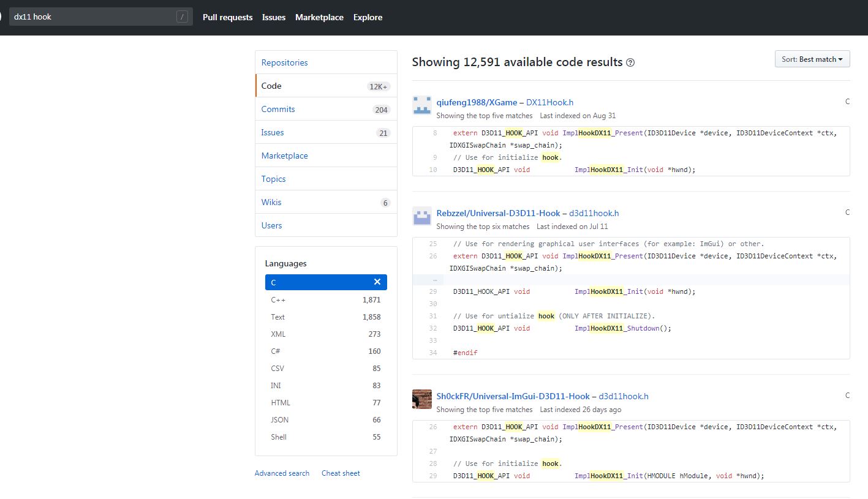Click the help icon beside code results heading
This screenshot has height=499, width=868.
point(630,62)
